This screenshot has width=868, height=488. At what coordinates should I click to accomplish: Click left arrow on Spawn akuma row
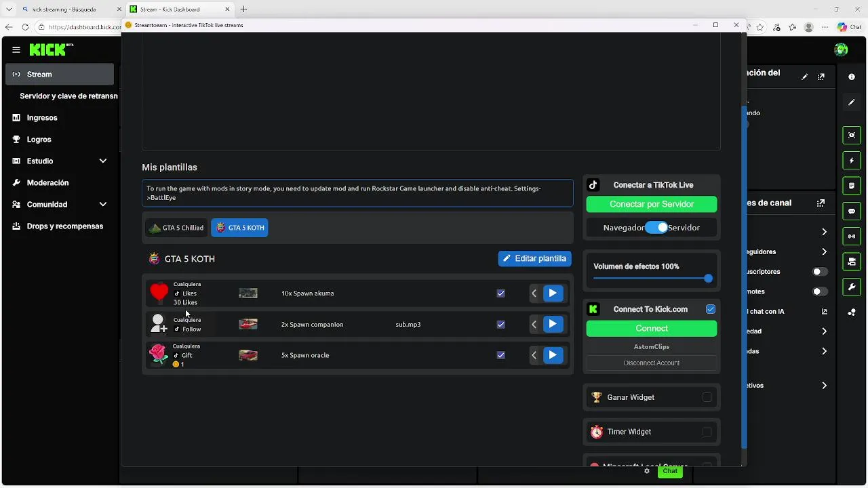pyautogui.click(x=534, y=293)
